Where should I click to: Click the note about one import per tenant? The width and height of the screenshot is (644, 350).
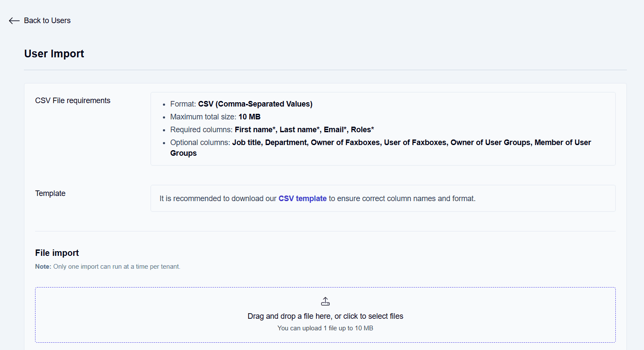[x=108, y=267]
